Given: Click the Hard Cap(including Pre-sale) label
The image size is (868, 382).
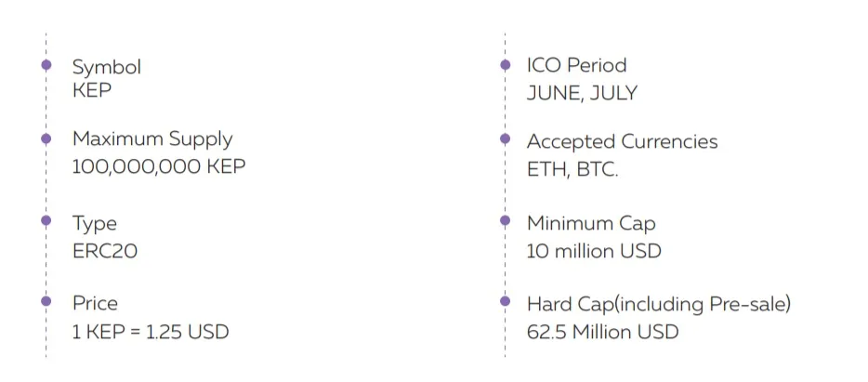Looking at the screenshot, I should coord(659,305).
